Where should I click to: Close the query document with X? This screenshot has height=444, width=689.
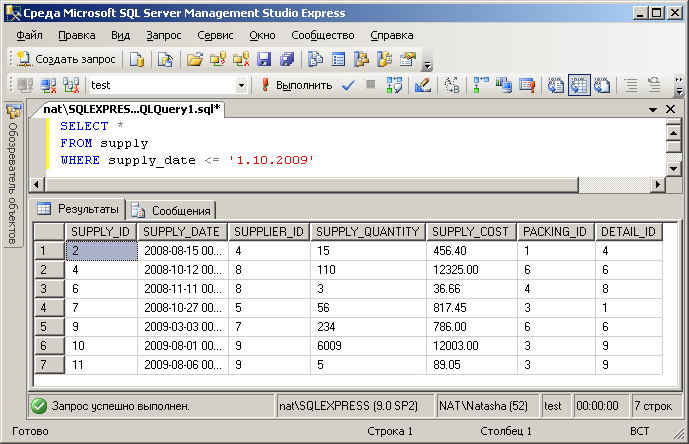pos(671,109)
